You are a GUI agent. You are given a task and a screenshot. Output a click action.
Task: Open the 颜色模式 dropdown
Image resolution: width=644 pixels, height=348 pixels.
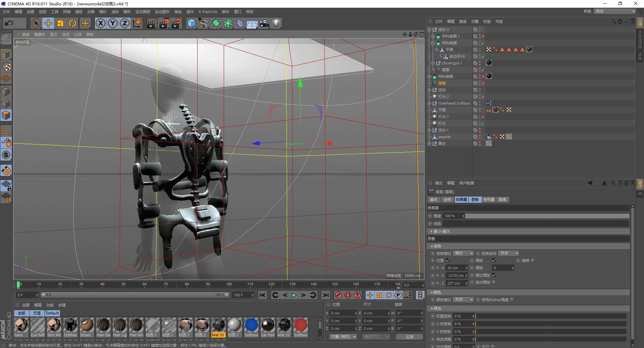(x=463, y=300)
